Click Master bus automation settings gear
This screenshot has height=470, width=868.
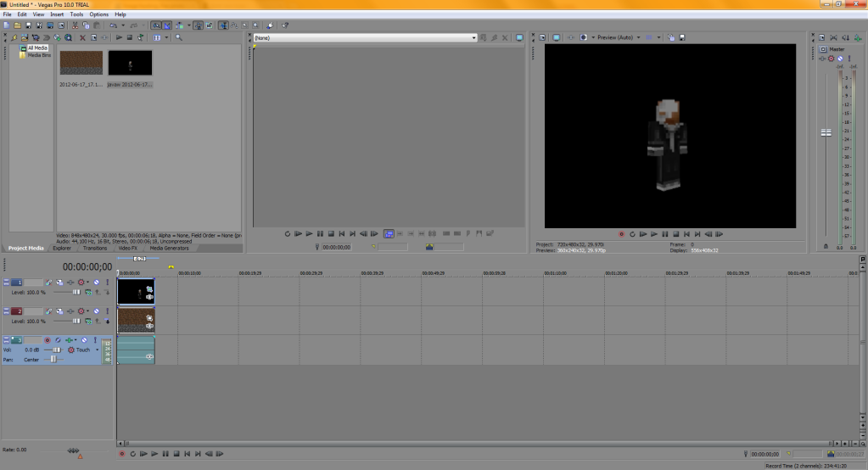(x=831, y=59)
